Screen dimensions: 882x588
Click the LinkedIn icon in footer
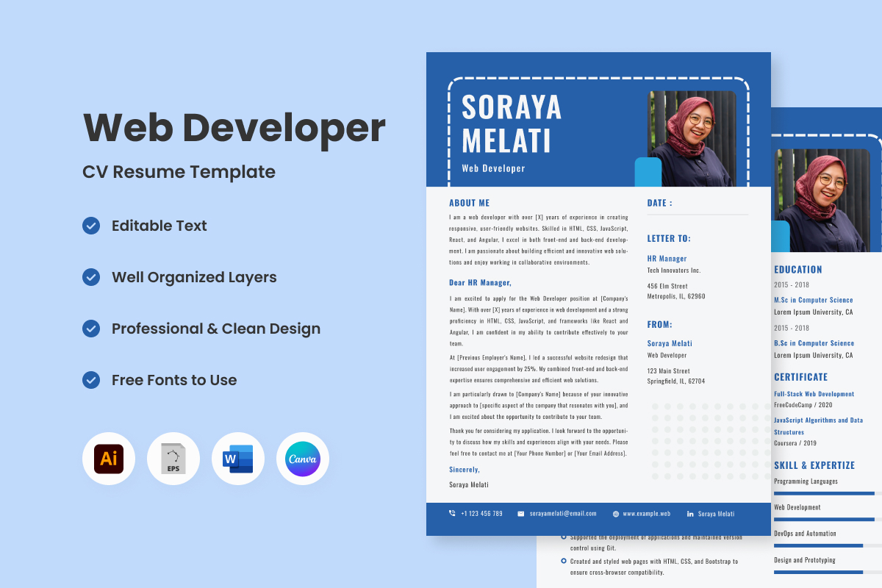click(690, 514)
